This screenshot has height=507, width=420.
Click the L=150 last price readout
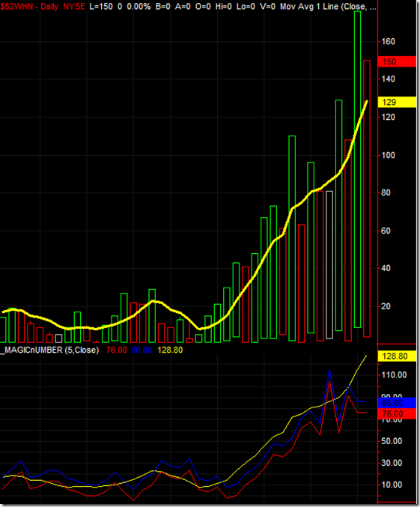pyautogui.click(x=101, y=7)
